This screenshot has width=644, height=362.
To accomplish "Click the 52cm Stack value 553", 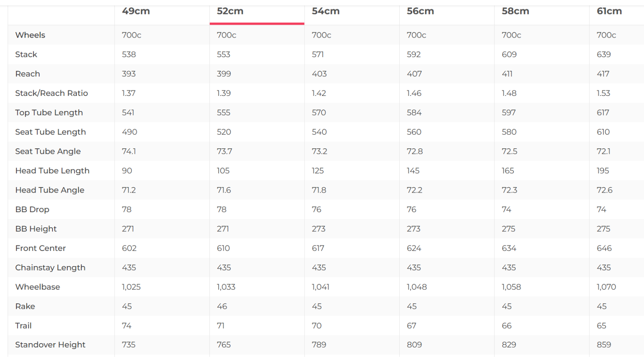I will click(x=224, y=54).
